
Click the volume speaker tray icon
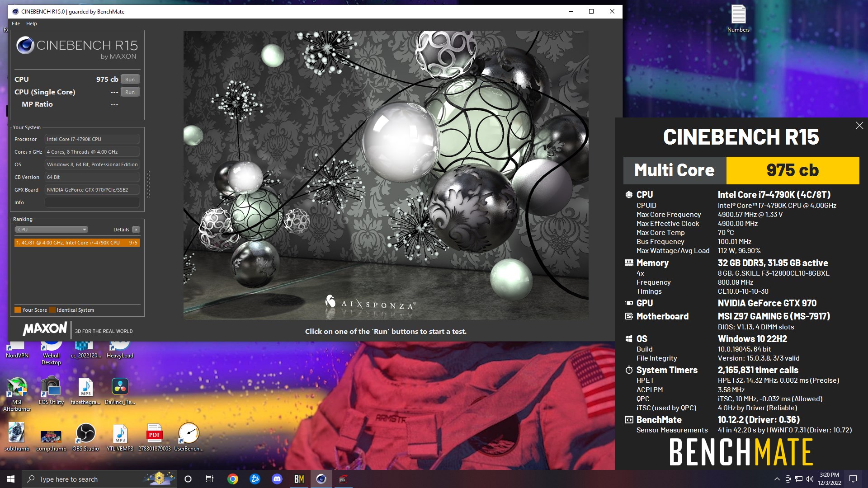[x=809, y=479]
